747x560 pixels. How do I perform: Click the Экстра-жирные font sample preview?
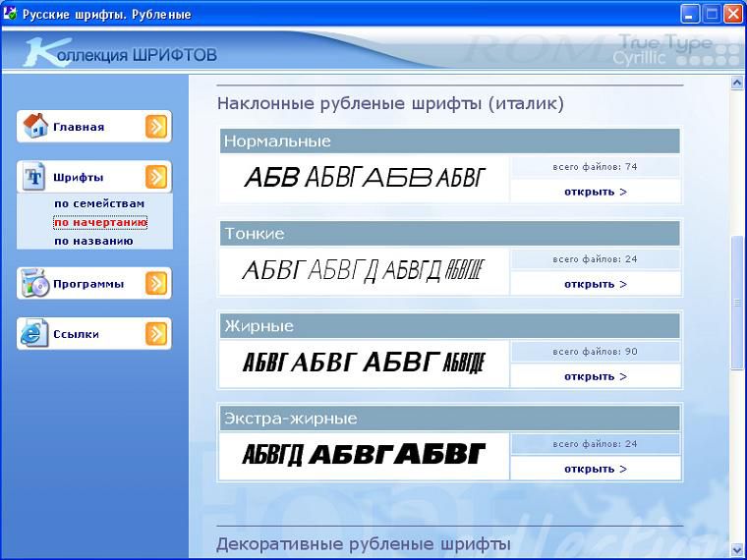[x=364, y=455]
